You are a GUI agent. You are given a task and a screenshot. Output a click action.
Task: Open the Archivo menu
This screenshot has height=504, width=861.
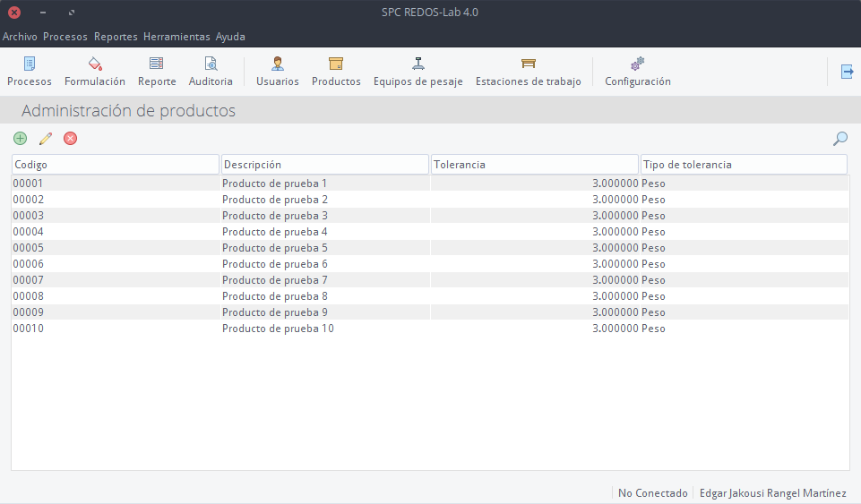[20, 37]
